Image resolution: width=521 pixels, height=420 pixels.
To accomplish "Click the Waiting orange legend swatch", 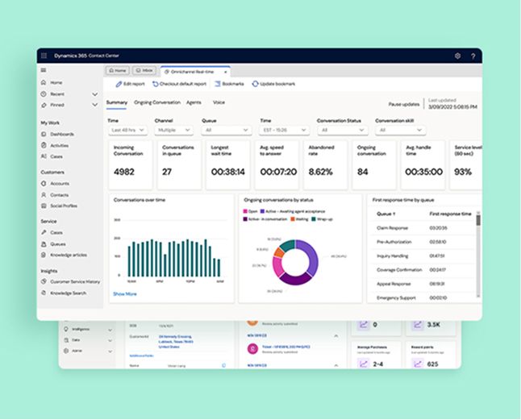I will coord(293,219).
